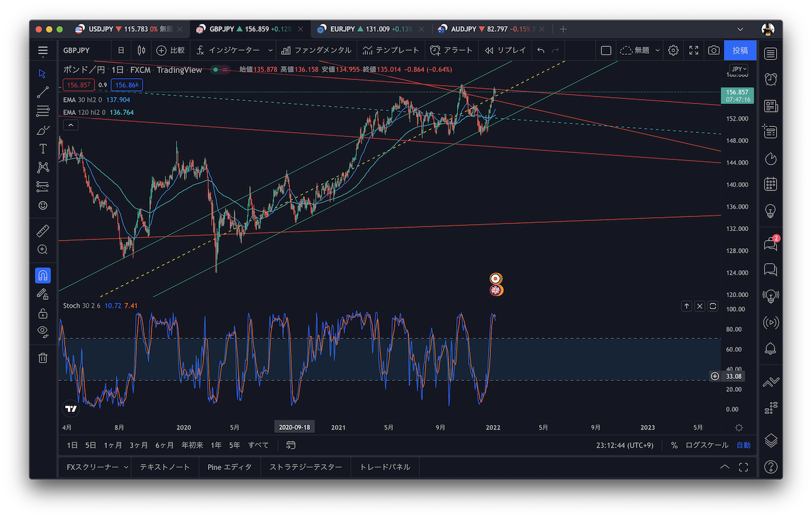Open the 無題 layout dropdown arrow

point(657,50)
